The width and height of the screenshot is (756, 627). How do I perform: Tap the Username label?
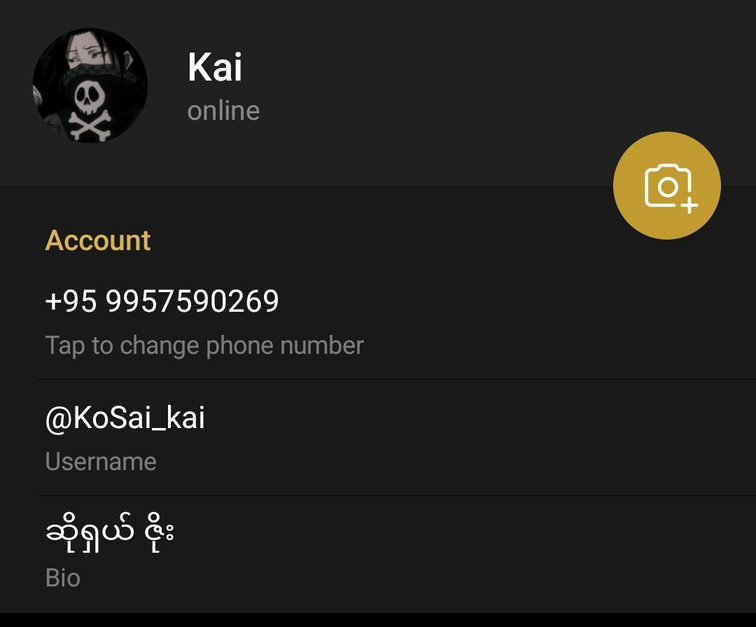click(x=101, y=462)
